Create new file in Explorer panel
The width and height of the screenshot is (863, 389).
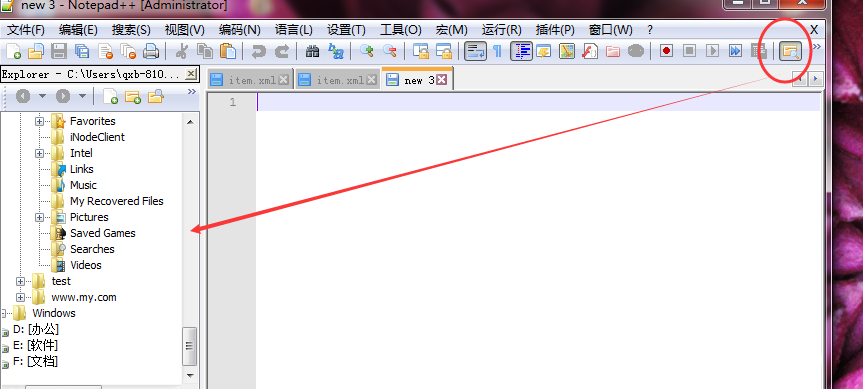pos(111,96)
